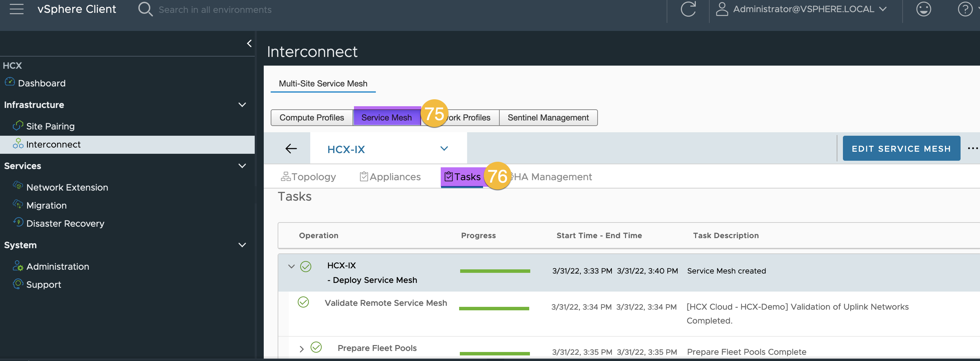
Task: Open the Topology tab
Action: (308, 176)
